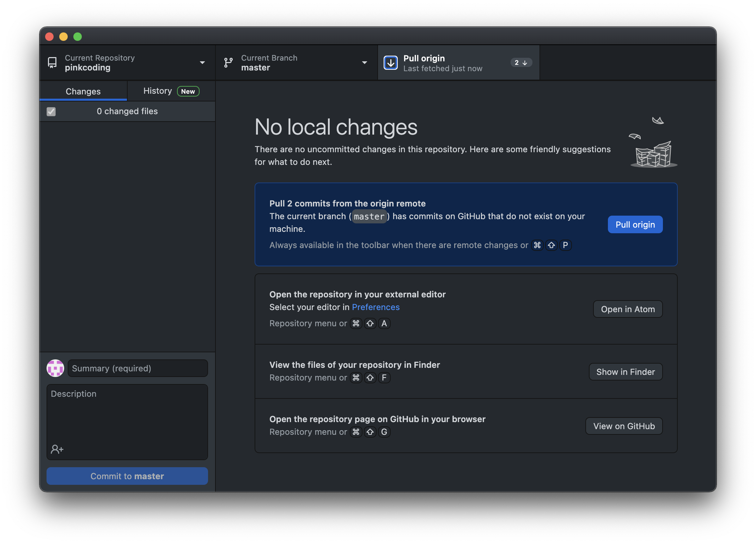Minimize the window with the yellow button
This screenshot has width=756, height=544.
tap(63, 37)
